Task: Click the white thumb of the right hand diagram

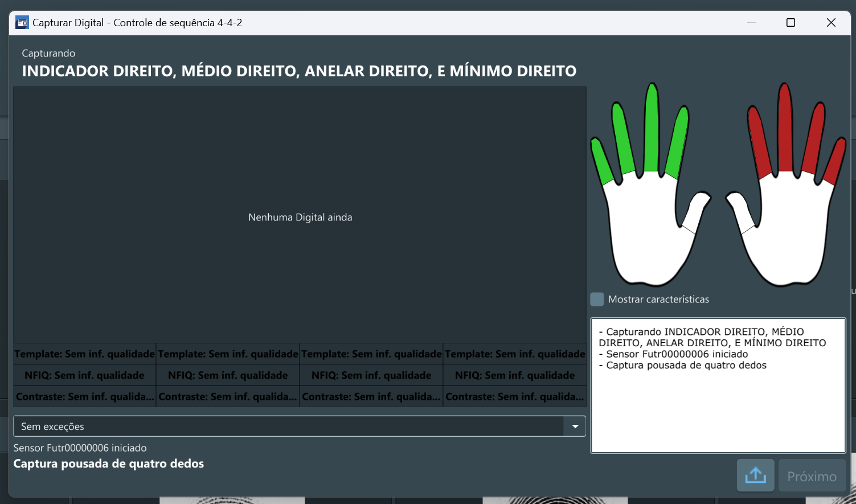Action: [740, 211]
